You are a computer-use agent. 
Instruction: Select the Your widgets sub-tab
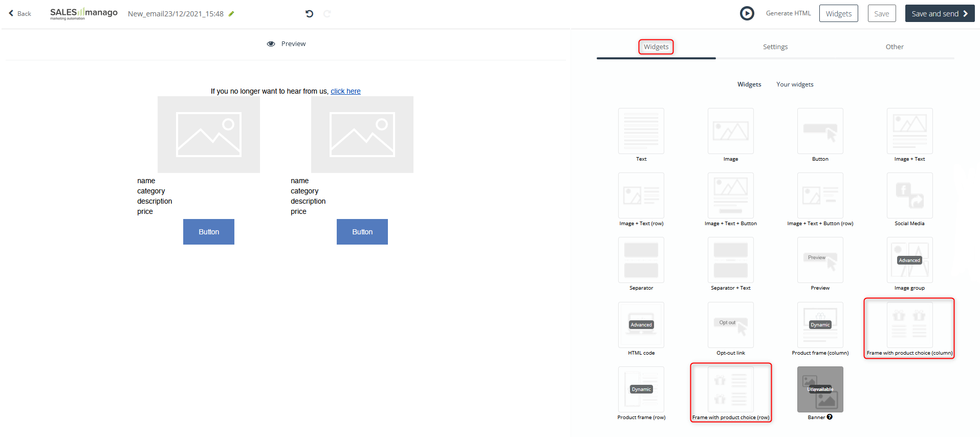pyautogui.click(x=795, y=84)
